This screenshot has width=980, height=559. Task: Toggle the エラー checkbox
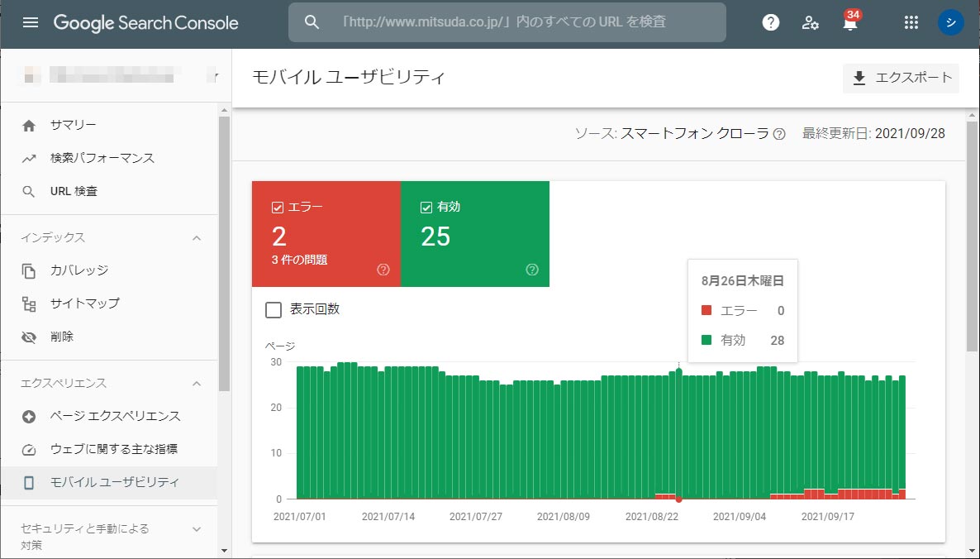point(278,208)
